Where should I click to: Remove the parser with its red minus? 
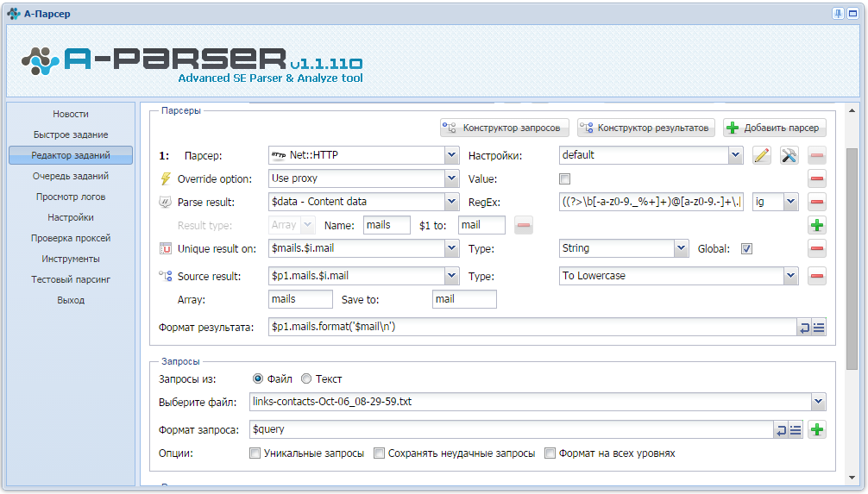[816, 155]
